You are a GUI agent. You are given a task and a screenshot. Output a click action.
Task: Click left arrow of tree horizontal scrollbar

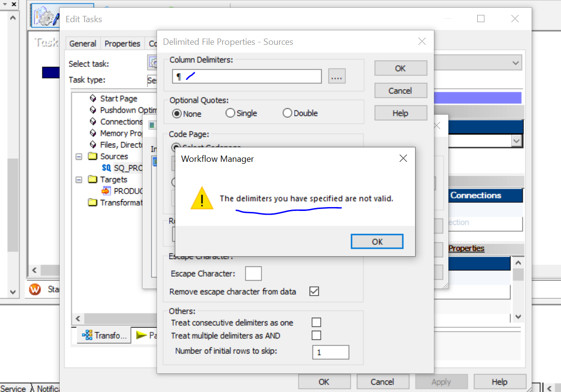coord(78,318)
